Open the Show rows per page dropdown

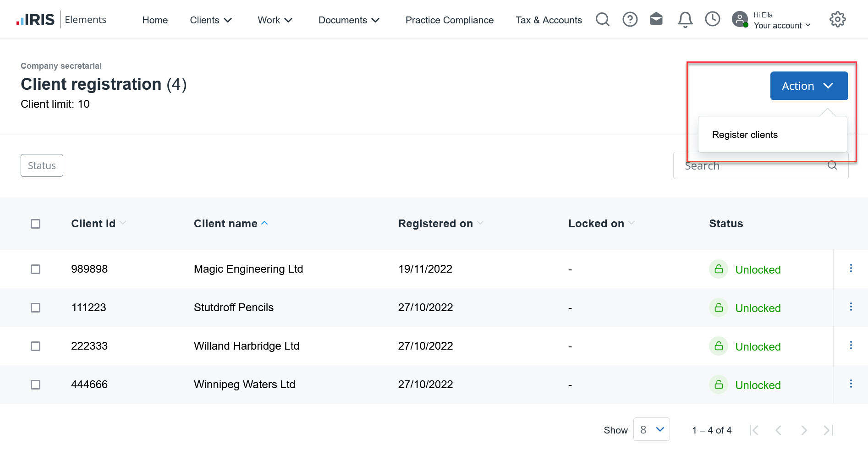point(651,429)
